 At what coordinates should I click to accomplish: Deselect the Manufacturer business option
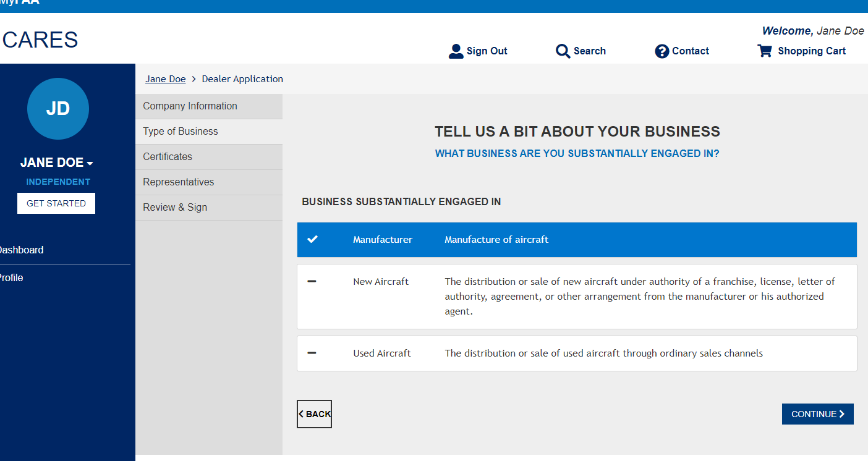tap(576, 240)
